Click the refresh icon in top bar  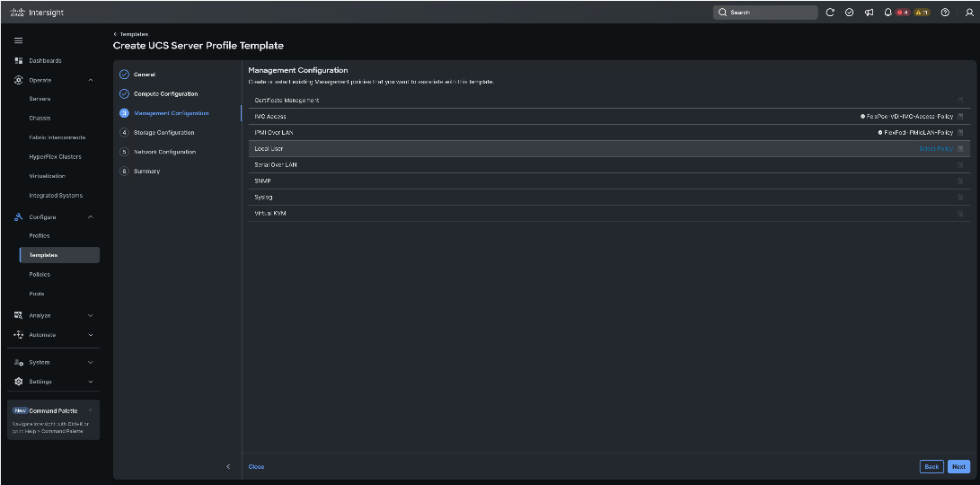[x=830, y=13]
